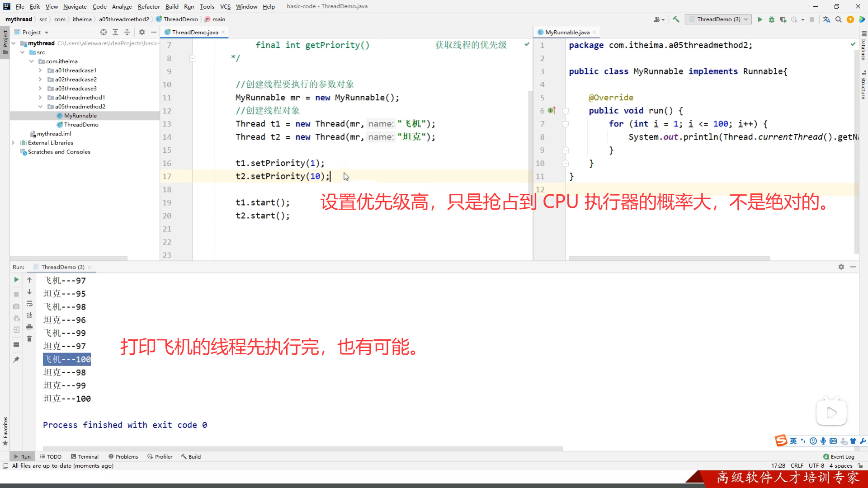Open Search Everywhere magnifier icon
Image resolution: width=868 pixels, height=488 pixels.
point(839,19)
